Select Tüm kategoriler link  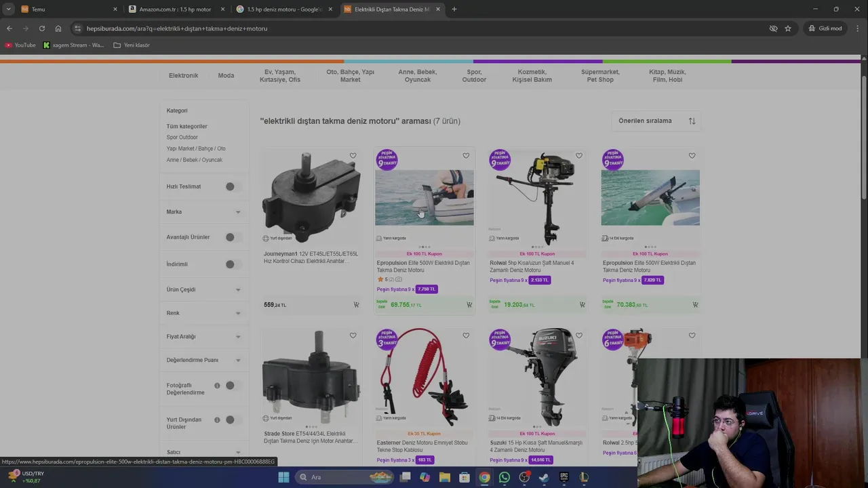pos(187,127)
